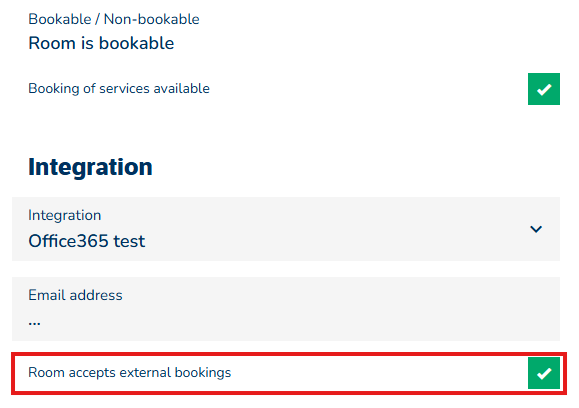Uncheck the Booking of services available checkbox

(x=544, y=89)
